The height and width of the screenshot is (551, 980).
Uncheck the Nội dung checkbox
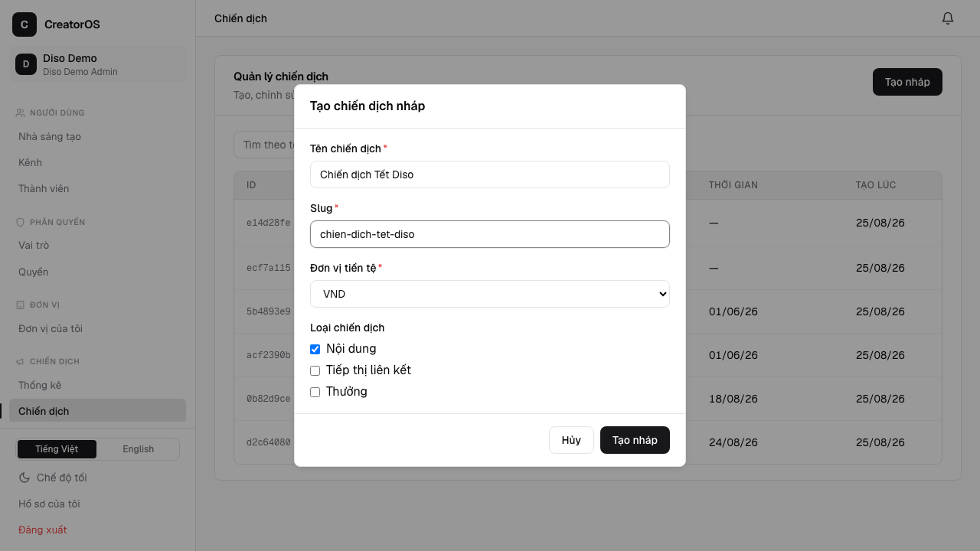[315, 349]
